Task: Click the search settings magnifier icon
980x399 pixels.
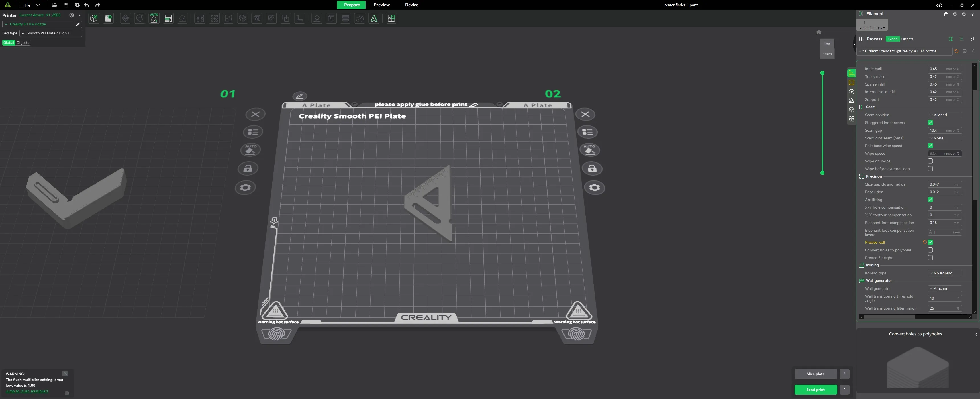Action: coord(973,51)
